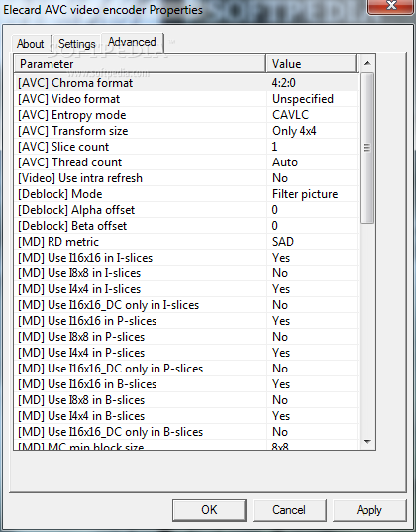Select Use I16x16_DC only in I-slices
This screenshot has height=532, width=416.
(186, 305)
